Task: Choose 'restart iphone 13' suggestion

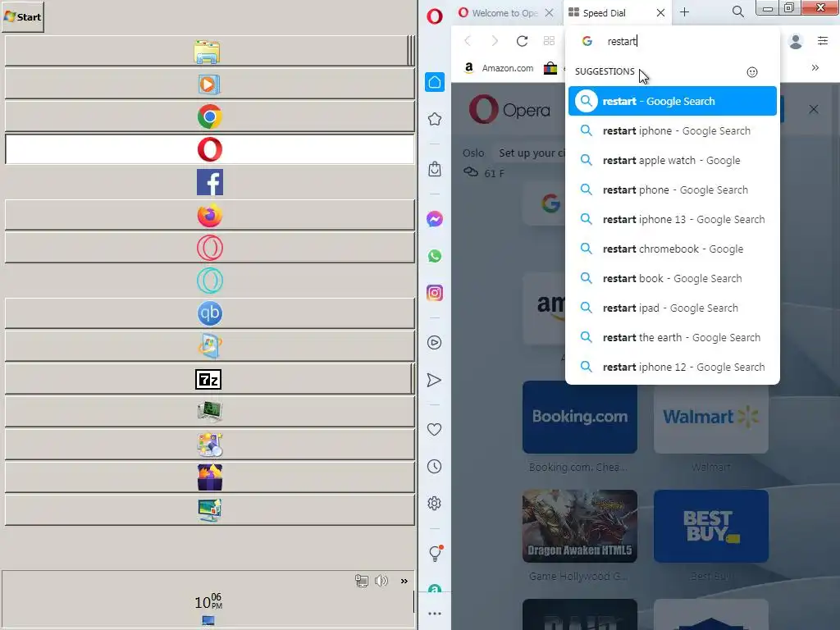Action: coord(673,219)
